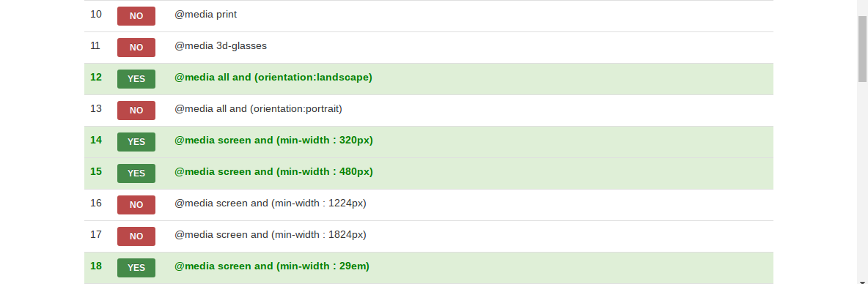Click '@media all and (orientation:landscape)' text
This screenshot has height=284, width=868.
pyautogui.click(x=273, y=78)
